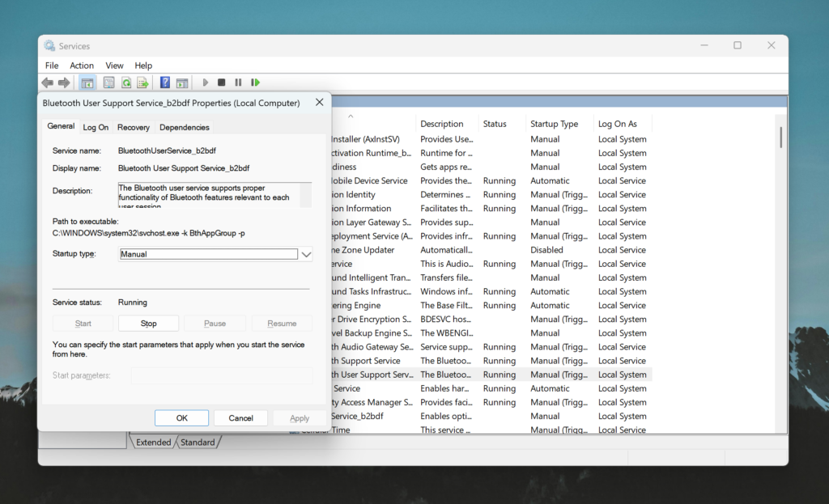Switch to the Log On tab
Screen dimensions: 829x504
(96, 127)
